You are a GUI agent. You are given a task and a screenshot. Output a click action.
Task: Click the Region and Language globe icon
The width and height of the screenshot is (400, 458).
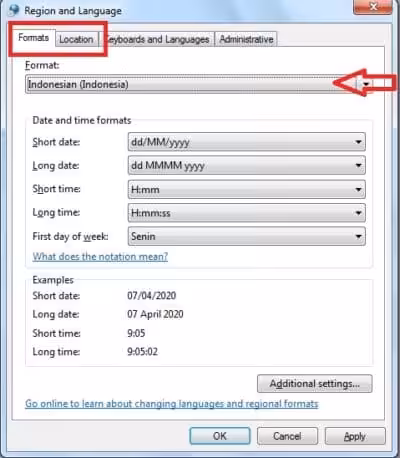coord(14,10)
